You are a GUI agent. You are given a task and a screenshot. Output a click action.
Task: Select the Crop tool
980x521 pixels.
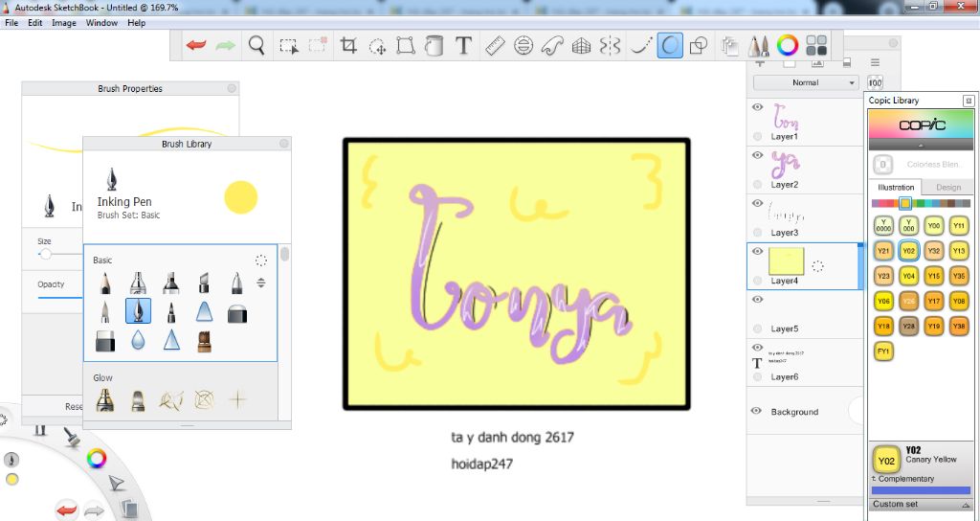point(348,45)
